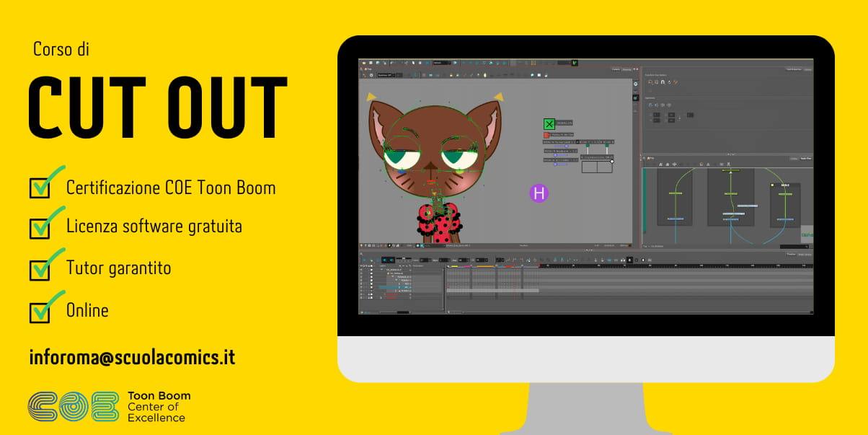The height and width of the screenshot is (435, 868).
Task: Toggle the Certificazione COE Toon Boom checkbox
Action: pyautogui.click(x=40, y=187)
